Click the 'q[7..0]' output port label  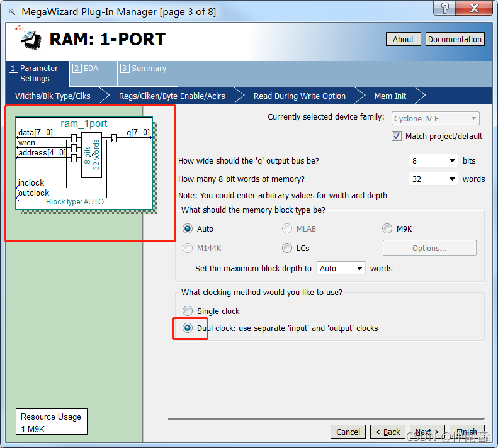pyautogui.click(x=138, y=132)
